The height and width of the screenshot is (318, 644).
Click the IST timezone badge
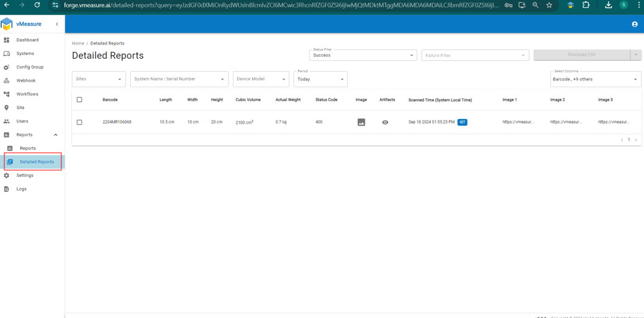pos(463,122)
